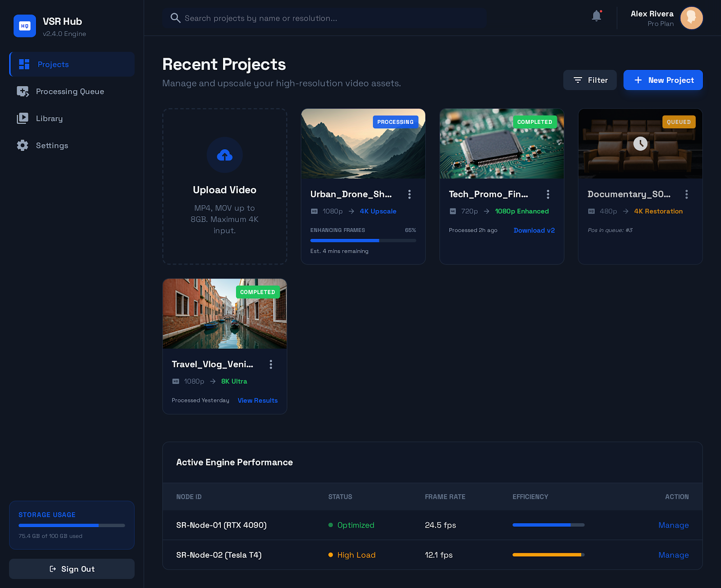
Task: Click the VSR Hub logo
Action: point(25,26)
